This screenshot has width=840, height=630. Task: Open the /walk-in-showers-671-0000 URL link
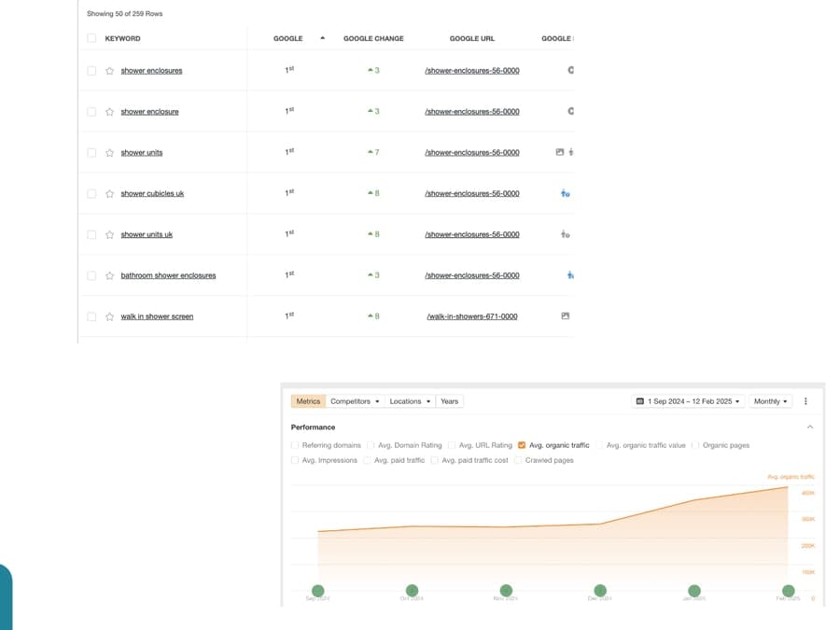click(x=472, y=316)
